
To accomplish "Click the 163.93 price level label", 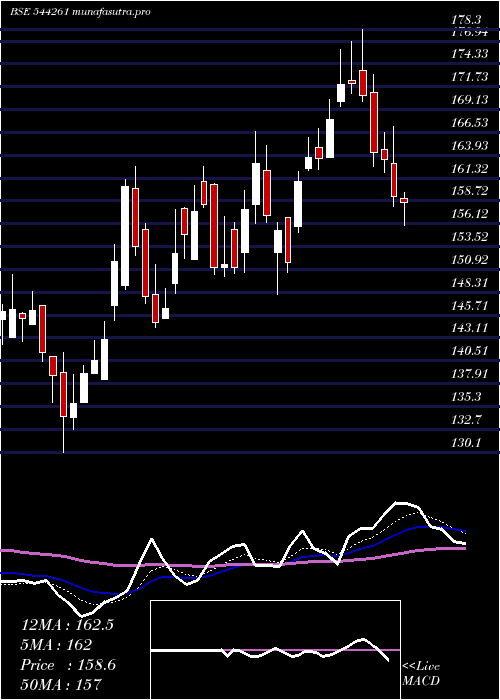I will click(x=470, y=146).
